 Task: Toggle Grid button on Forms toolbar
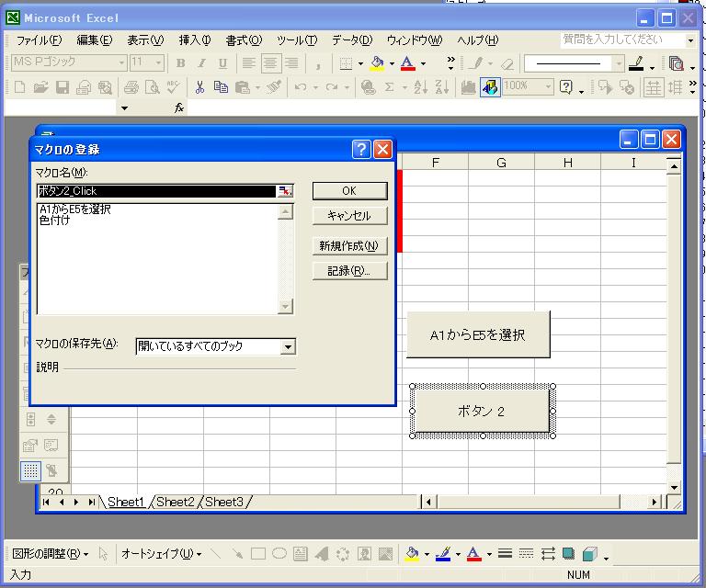pos(30,470)
